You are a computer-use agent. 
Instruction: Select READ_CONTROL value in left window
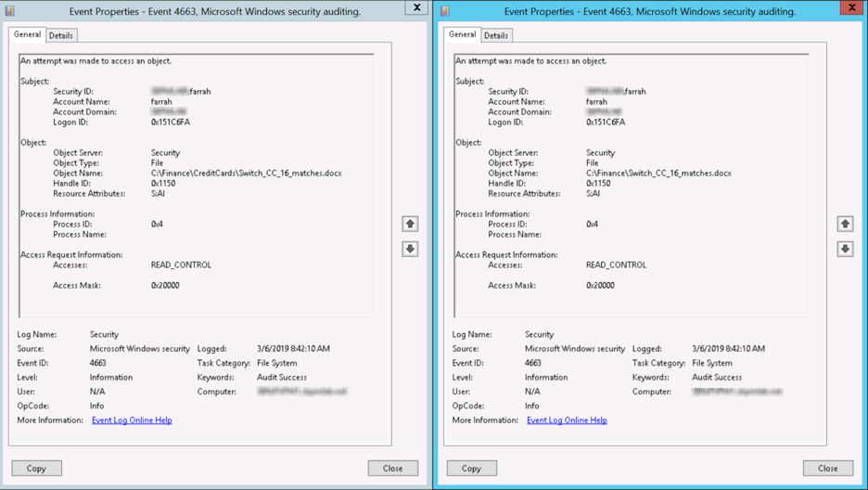pos(181,265)
